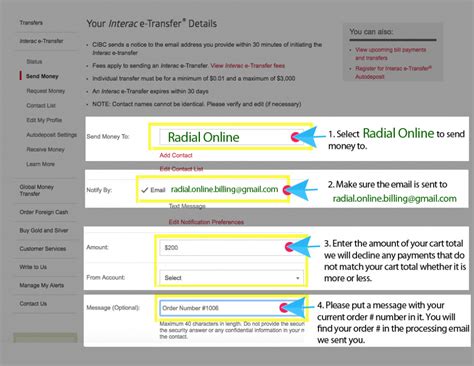Open Buy Gold and Silver
This screenshot has height=366, width=474.
(44, 230)
